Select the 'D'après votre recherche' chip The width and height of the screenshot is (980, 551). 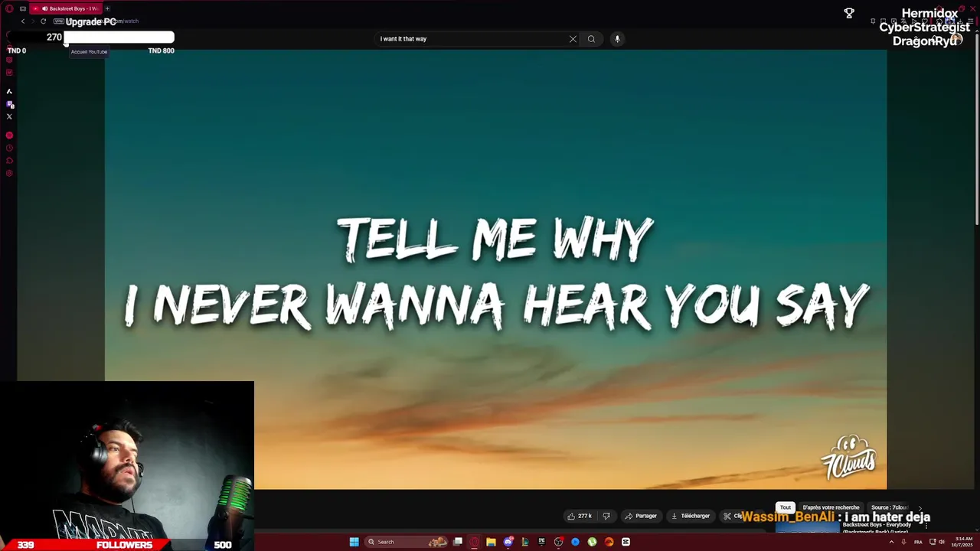pos(831,507)
